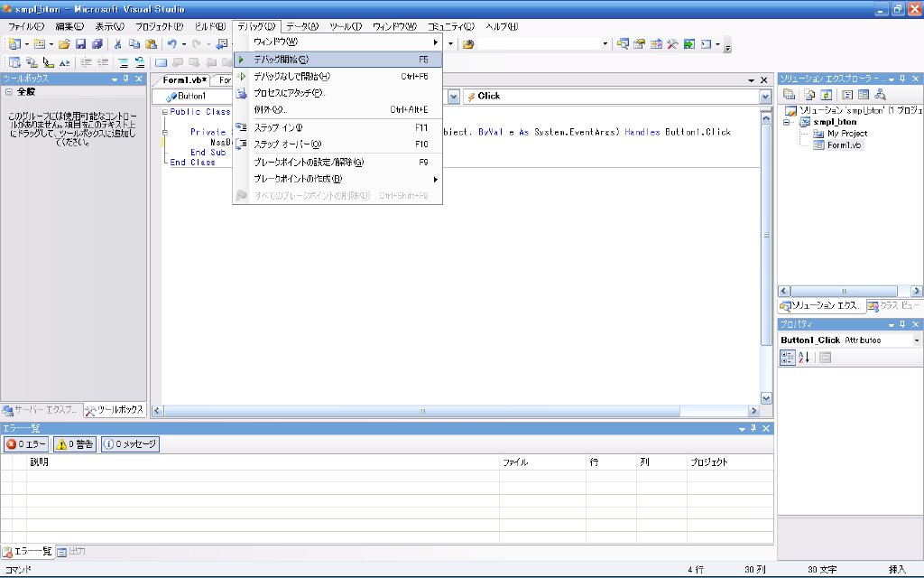
Task: Click Properties icon in Solution Explorer toolbar
Action: [x=789, y=94]
